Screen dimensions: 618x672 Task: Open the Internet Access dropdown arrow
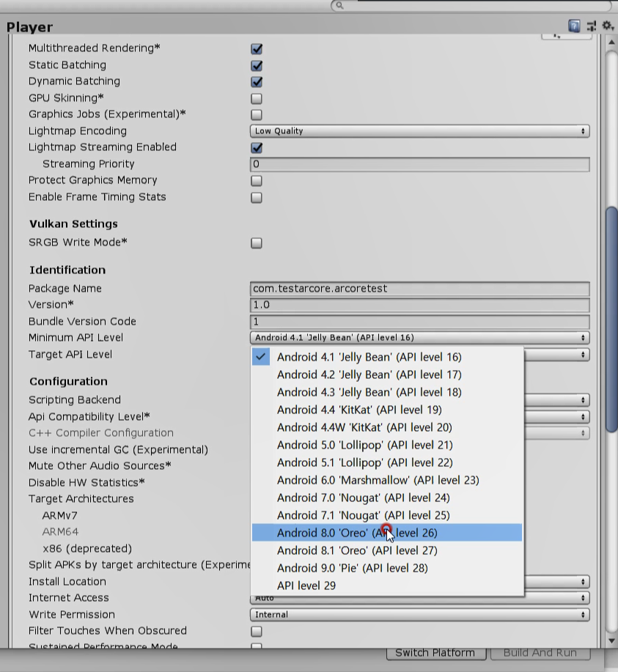pyautogui.click(x=583, y=598)
